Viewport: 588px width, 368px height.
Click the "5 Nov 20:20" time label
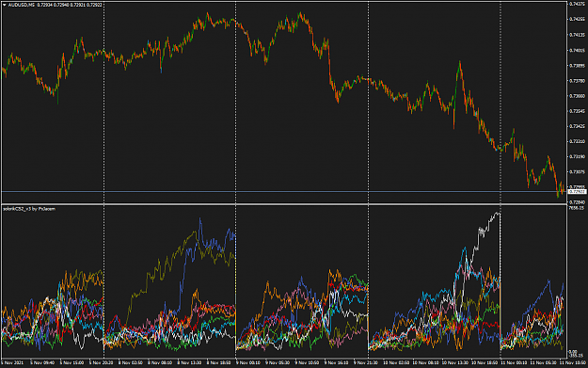[x=102, y=363]
